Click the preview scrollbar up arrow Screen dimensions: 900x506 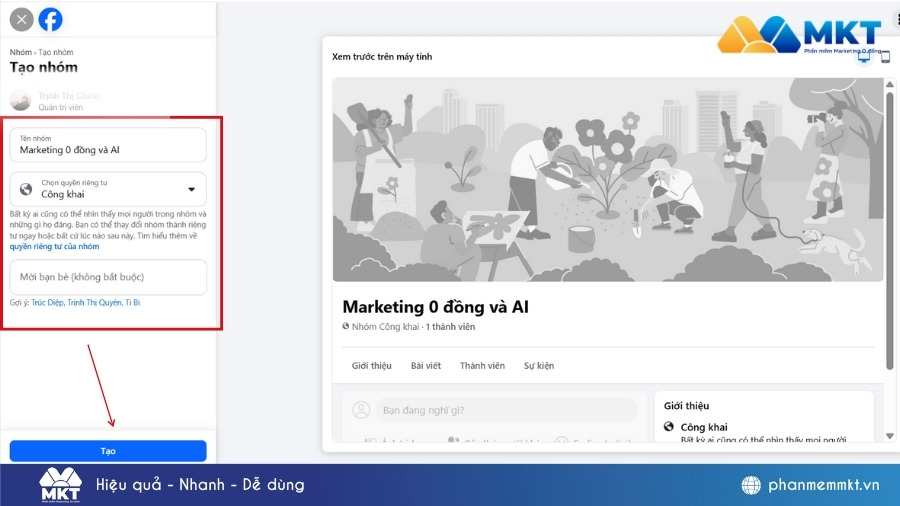point(890,84)
